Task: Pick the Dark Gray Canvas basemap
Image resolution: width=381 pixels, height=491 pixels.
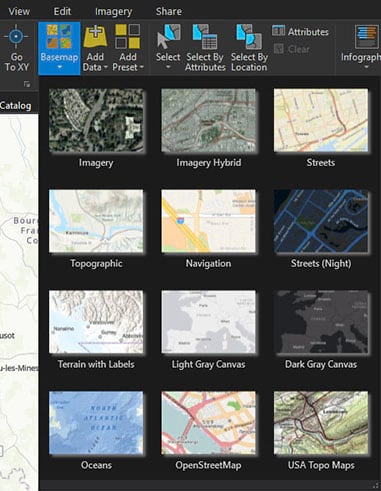Action: (321, 322)
